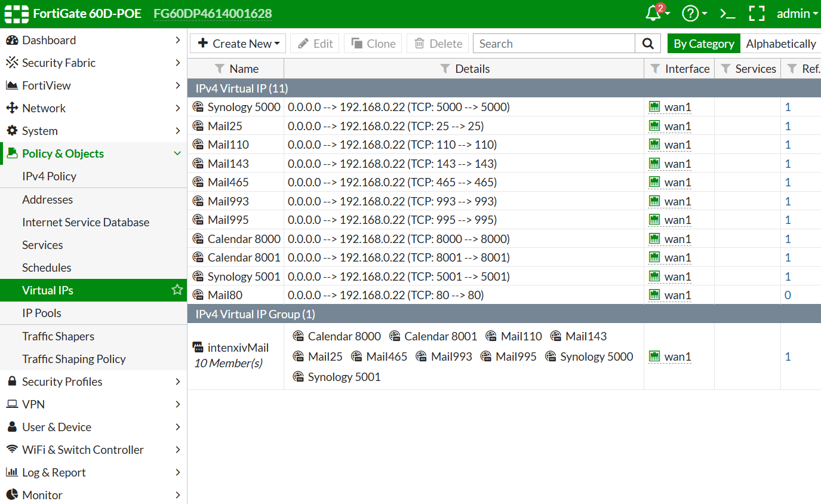821x504 pixels.
Task: Click the Clone button
Action: pyautogui.click(x=373, y=44)
